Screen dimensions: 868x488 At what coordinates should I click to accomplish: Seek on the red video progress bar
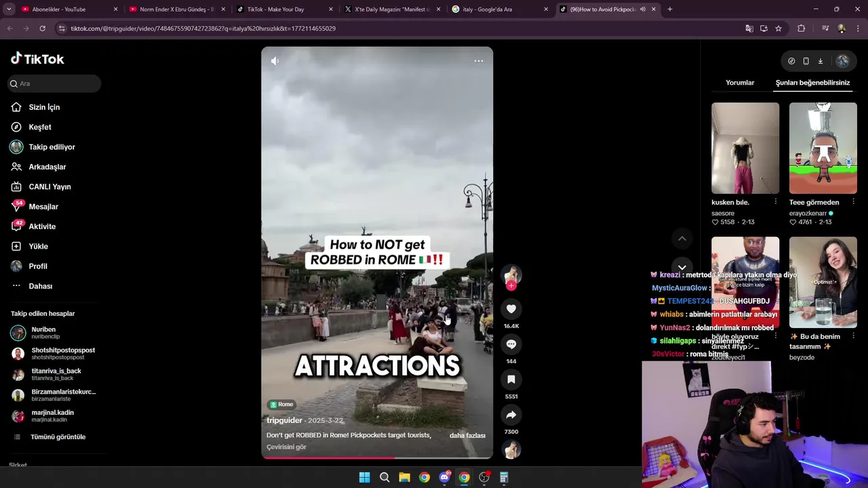pos(377,457)
